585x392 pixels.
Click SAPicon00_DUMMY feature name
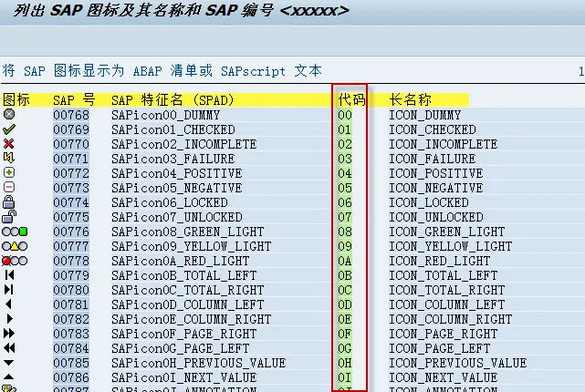(166, 115)
